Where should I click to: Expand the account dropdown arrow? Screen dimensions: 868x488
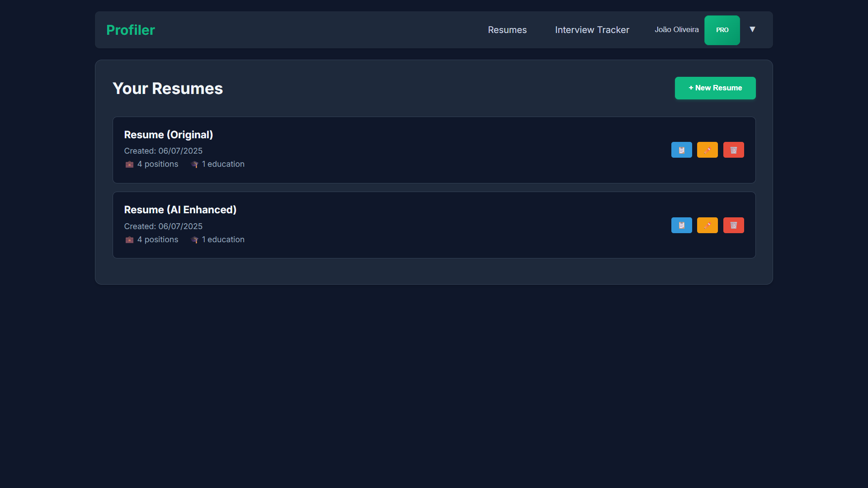[752, 29]
